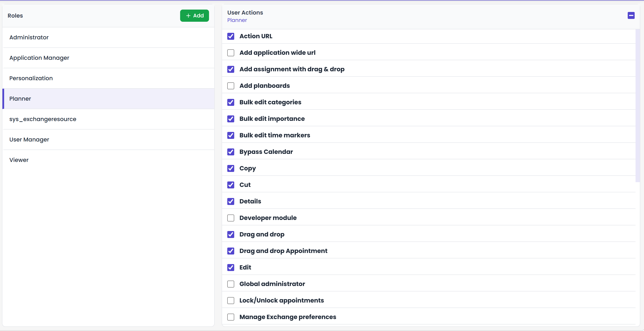Uncheck the Action URL checkbox

(x=231, y=36)
